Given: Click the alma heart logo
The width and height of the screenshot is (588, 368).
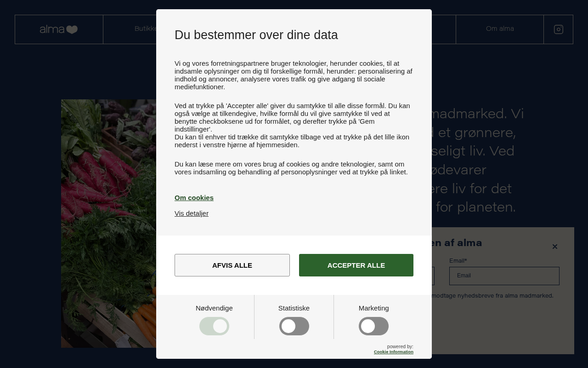Looking at the screenshot, I should 59,29.
